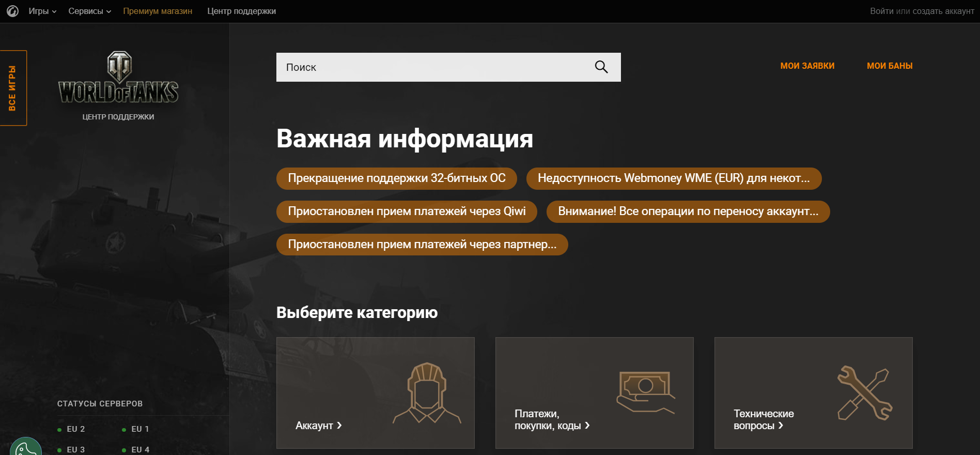Image resolution: width=980 pixels, height=455 pixels.
Task: Click ЦЕНТР ПОДДЕРЖКИ text under logo
Action: (118, 117)
